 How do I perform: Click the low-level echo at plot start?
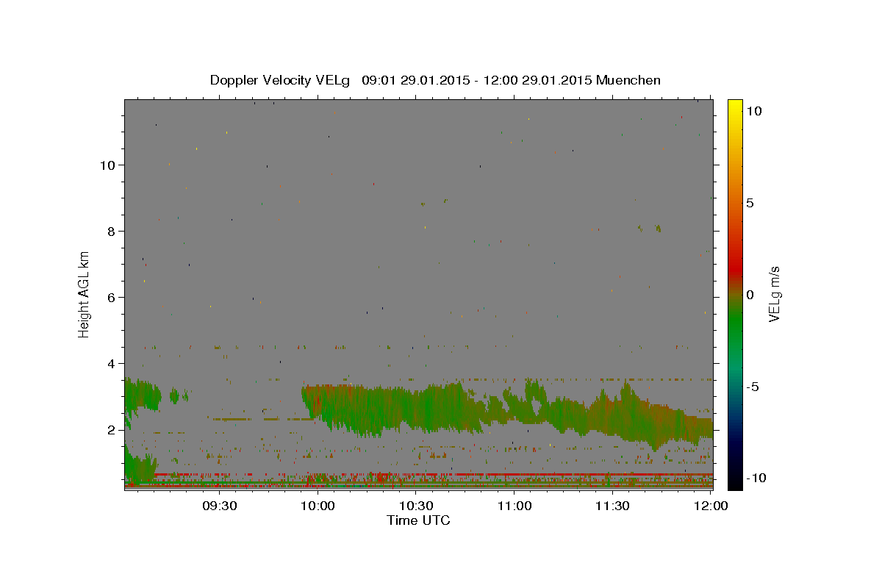point(138,467)
